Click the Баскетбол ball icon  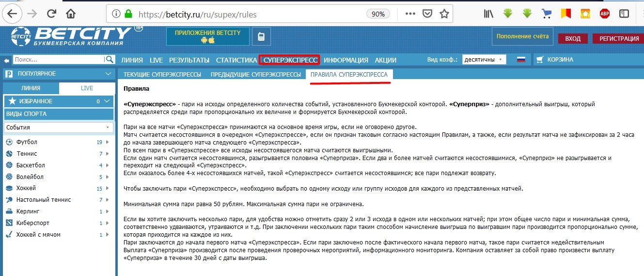click(x=9, y=165)
